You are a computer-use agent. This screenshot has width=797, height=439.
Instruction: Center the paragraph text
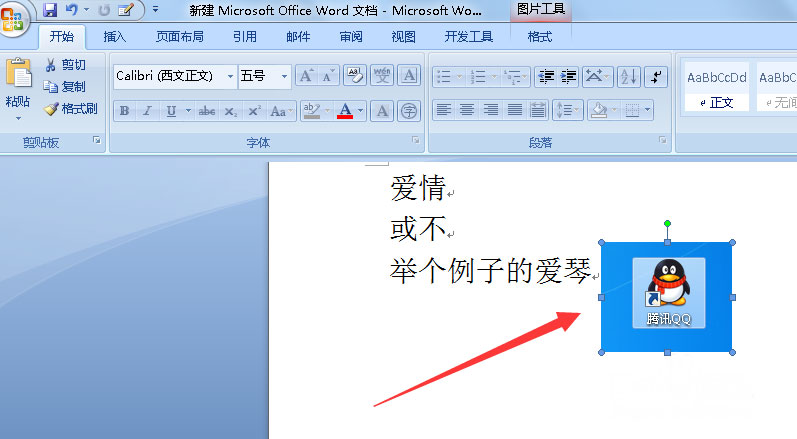[x=467, y=110]
